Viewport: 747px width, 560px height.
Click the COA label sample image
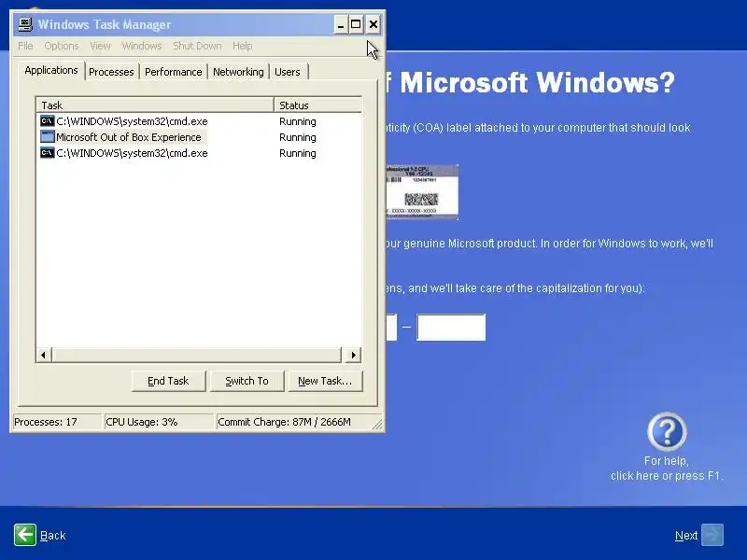pos(422,192)
